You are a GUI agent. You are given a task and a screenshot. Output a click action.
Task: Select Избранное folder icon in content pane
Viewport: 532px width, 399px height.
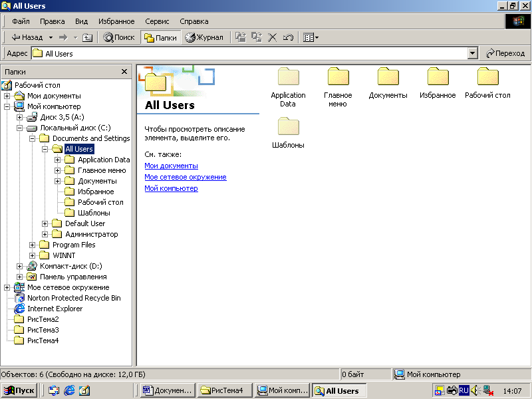click(x=438, y=76)
